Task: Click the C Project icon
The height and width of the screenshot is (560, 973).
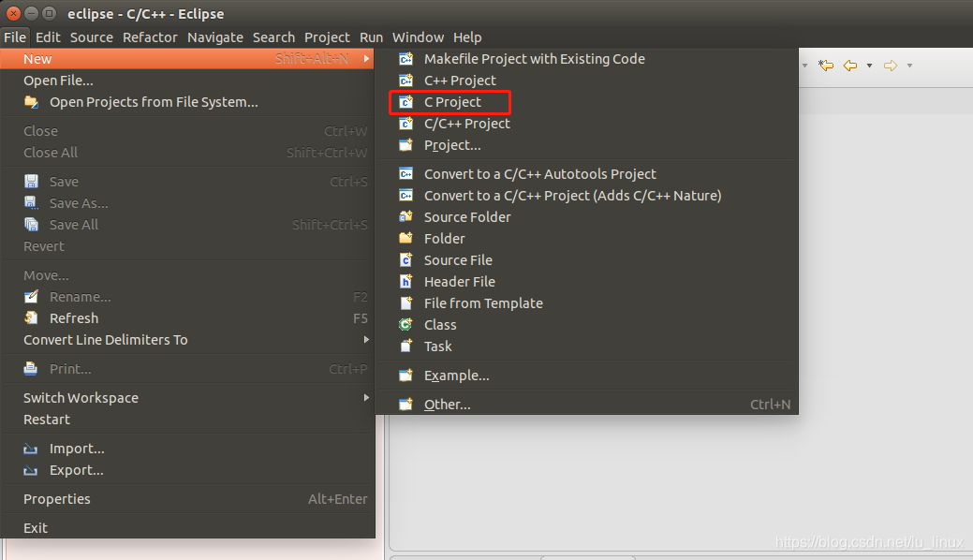Action: pos(405,102)
